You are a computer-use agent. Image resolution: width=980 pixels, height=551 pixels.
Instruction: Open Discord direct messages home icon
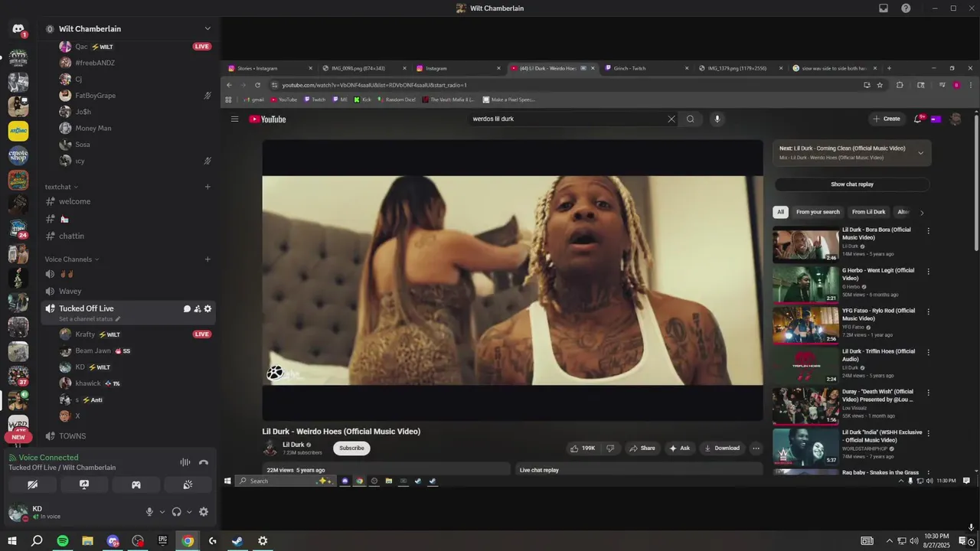18,29
